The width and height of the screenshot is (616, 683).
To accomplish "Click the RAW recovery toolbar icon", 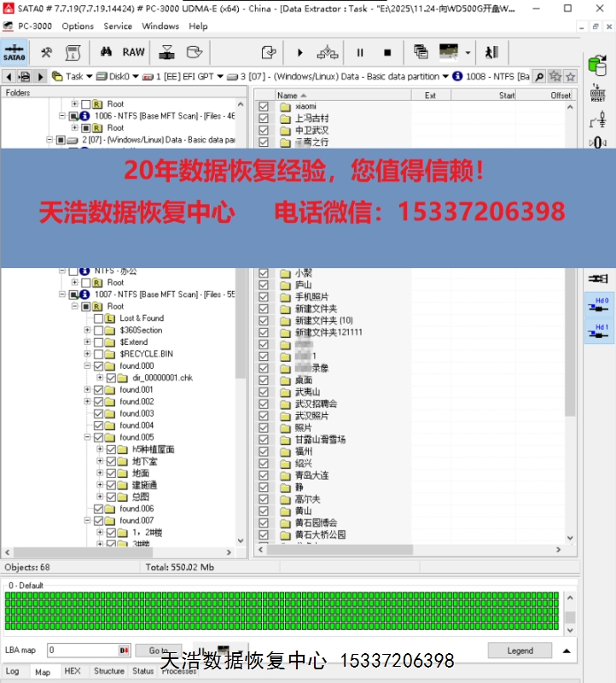I will pyautogui.click(x=133, y=52).
